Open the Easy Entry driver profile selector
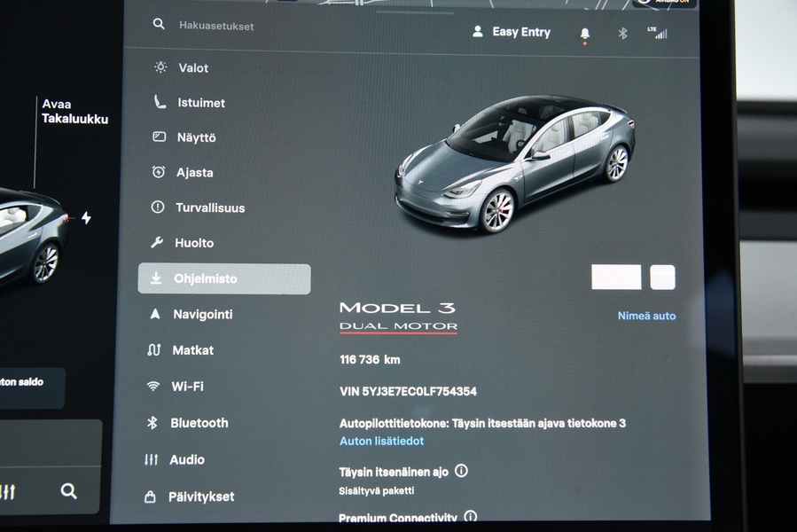Screen dimensions: 797x532 tap(512, 31)
